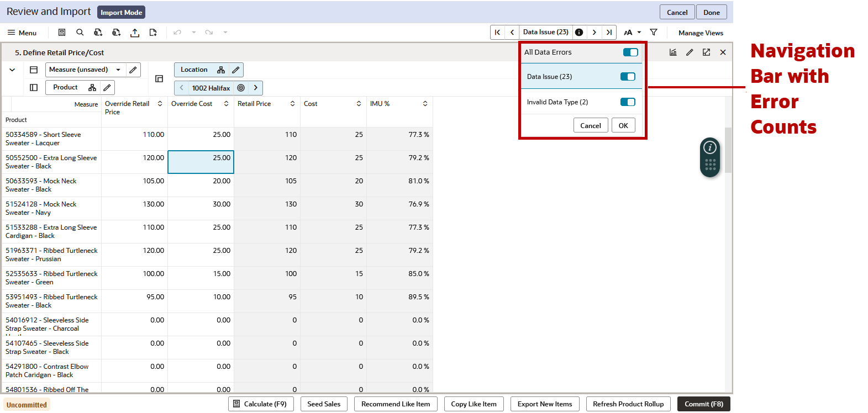Open the Menu hamburger item
Screen dimensions: 868x413
[x=22, y=33]
